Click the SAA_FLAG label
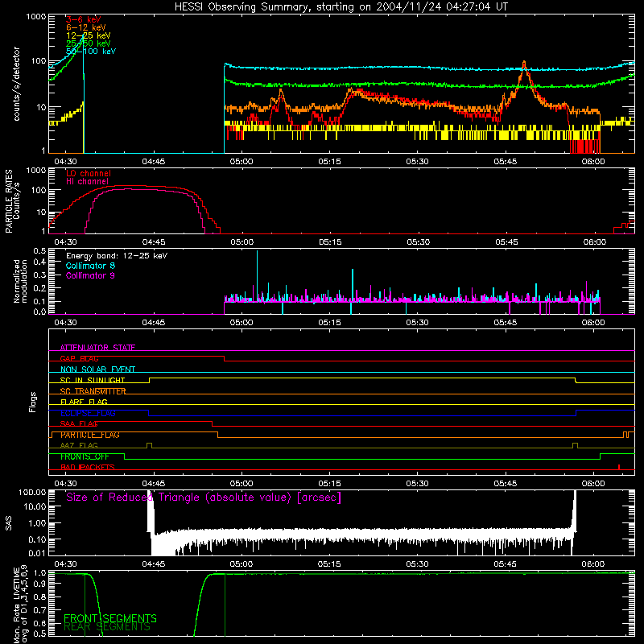The width and height of the screenshot is (644, 644). [79, 423]
